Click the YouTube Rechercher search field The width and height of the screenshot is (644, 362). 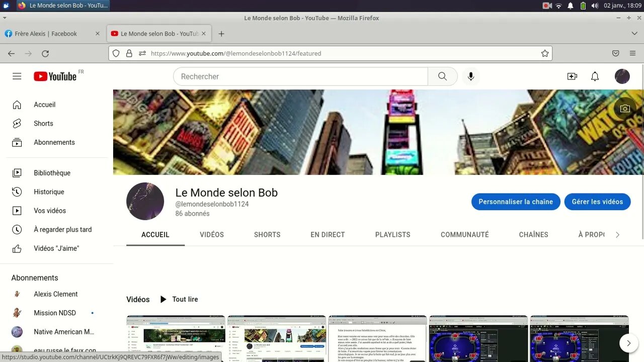pos(300,76)
